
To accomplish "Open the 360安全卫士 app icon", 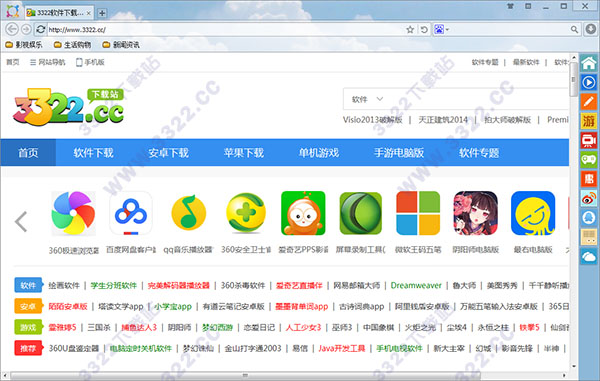I will 246,213.
